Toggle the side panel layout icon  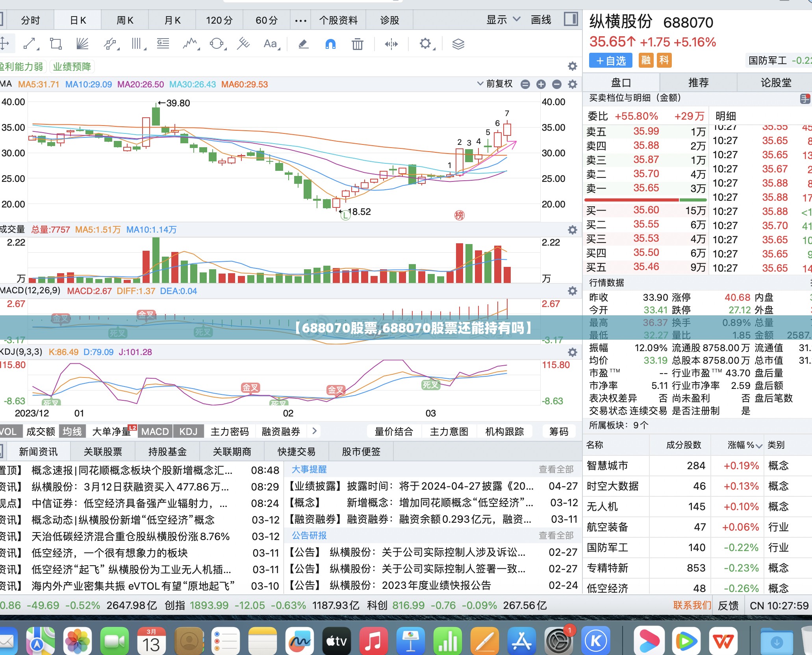[x=571, y=19]
